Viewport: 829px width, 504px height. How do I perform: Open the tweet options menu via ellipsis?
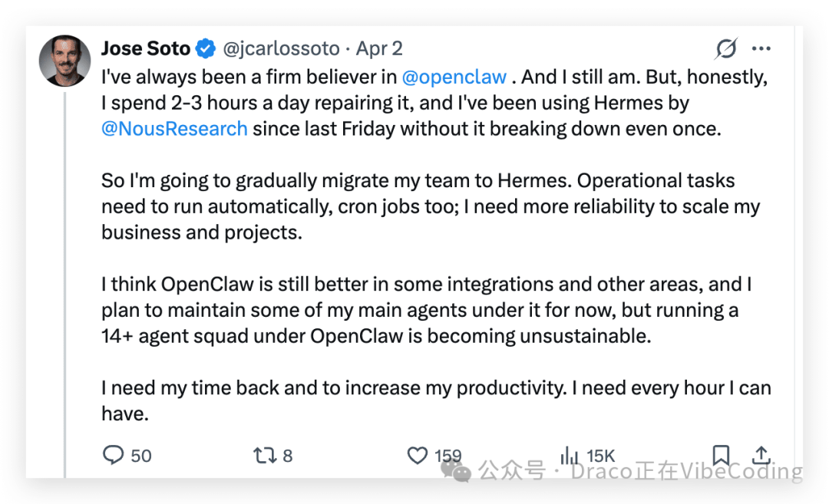pos(761,48)
